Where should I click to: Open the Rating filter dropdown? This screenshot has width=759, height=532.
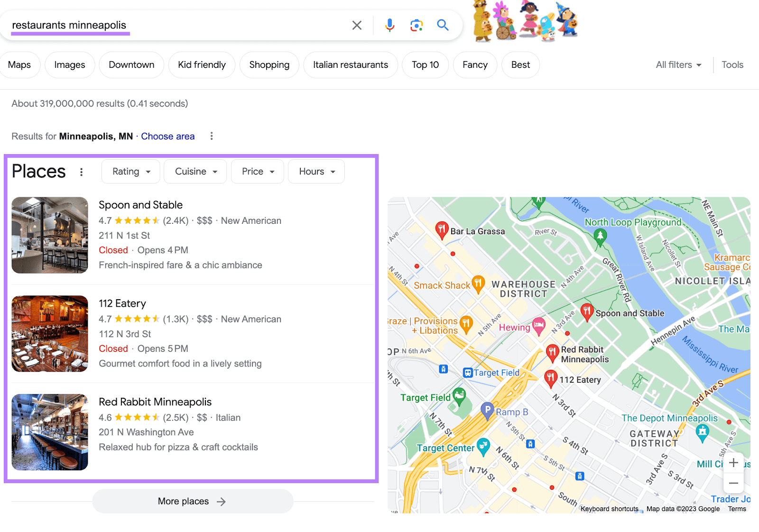click(130, 171)
